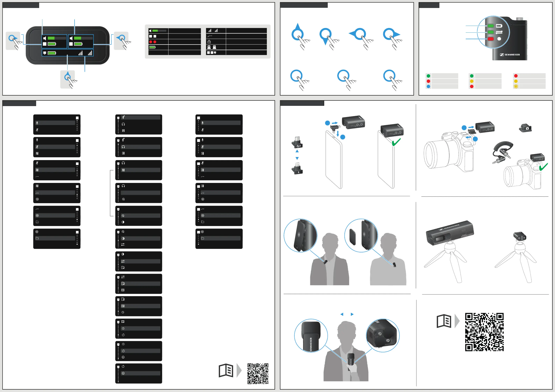Click the white record dot beside red LED
Image resolution: width=555 pixels, height=392 pixels.
(499, 39)
